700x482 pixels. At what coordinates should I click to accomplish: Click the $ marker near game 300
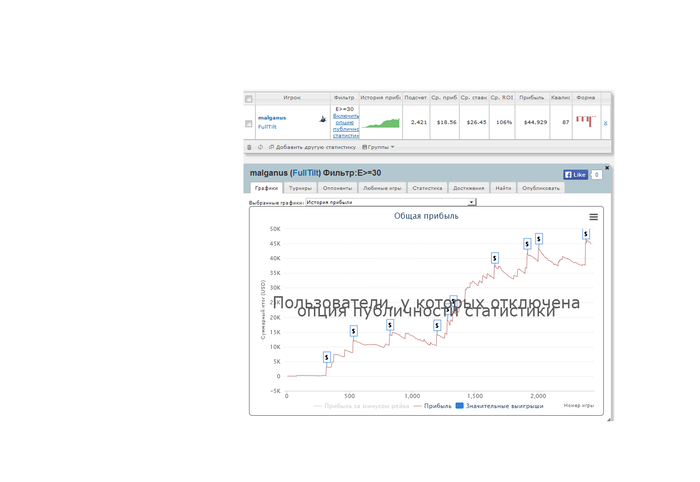point(327,357)
